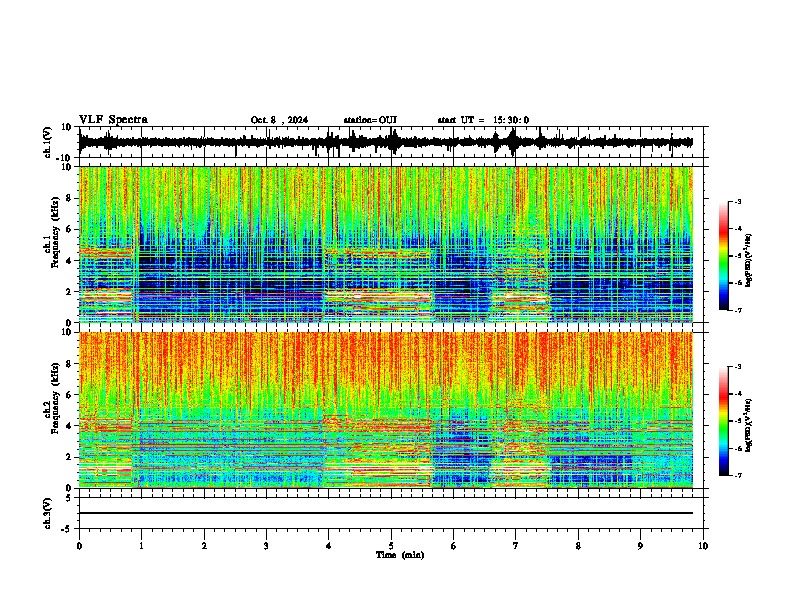Click time axis tick label "4"

pos(329,546)
